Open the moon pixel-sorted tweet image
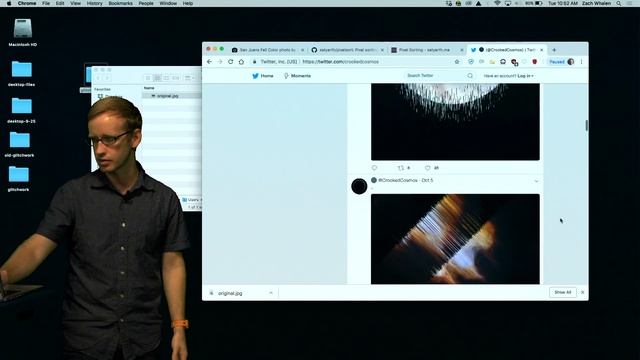640x360 pixels. coord(455,122)
